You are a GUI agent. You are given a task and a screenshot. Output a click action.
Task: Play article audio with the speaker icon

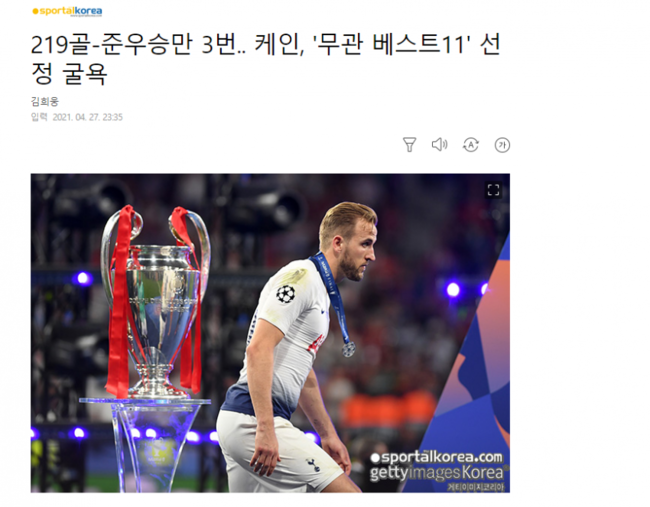tap(439, 144)
